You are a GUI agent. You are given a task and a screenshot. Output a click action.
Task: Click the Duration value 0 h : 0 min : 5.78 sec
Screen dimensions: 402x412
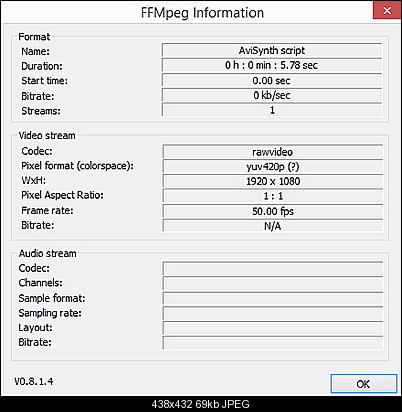click(x=272, y=65)
